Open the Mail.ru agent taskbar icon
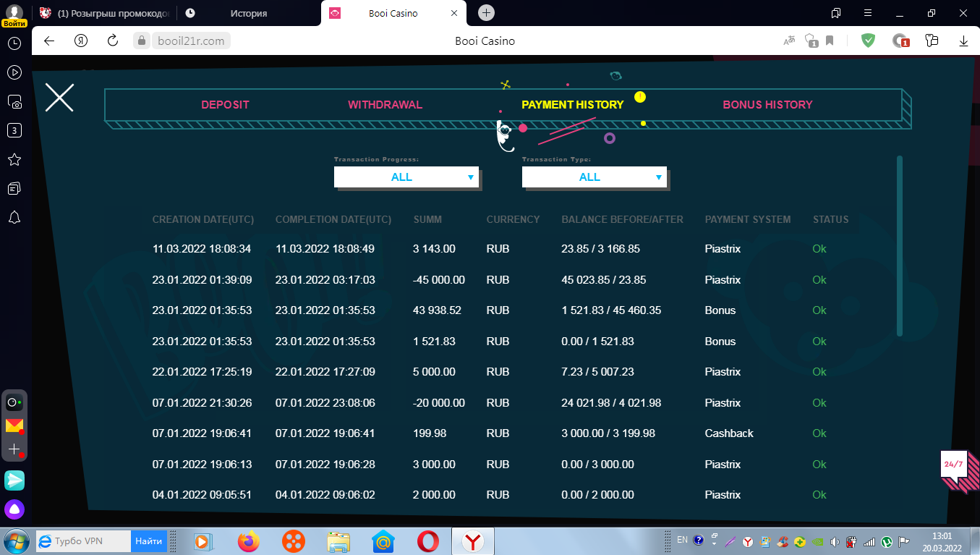The width and height of the screenshot is (980, 555). 383,541
